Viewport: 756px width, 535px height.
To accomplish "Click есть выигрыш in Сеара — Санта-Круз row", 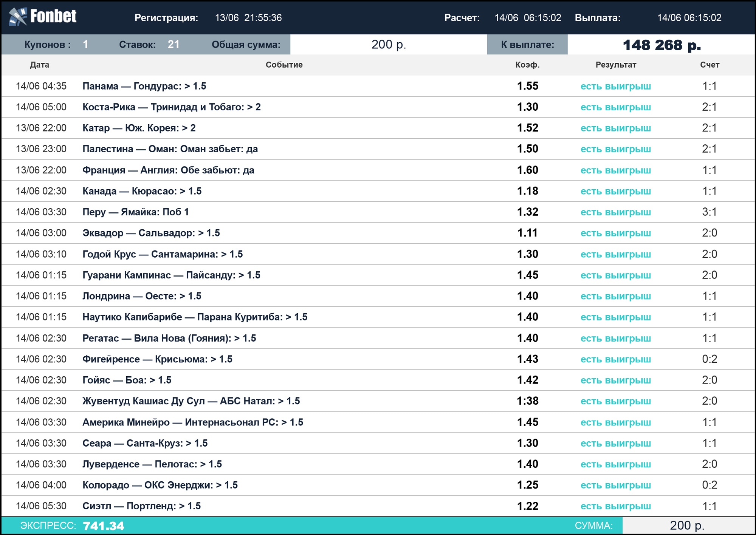I will [x=616, y=443].
